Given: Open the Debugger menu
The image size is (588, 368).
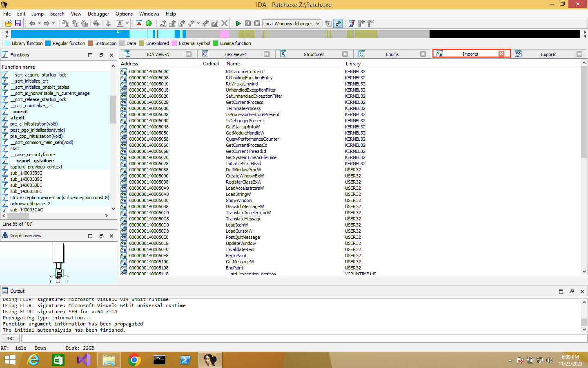Looking at the screenshot, I should point(98,13).
